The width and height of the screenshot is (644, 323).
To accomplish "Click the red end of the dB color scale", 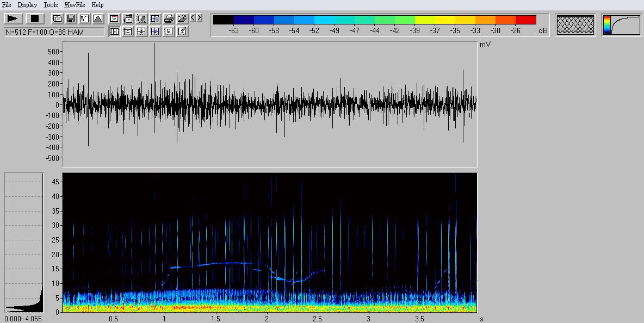I will point(525,20).
